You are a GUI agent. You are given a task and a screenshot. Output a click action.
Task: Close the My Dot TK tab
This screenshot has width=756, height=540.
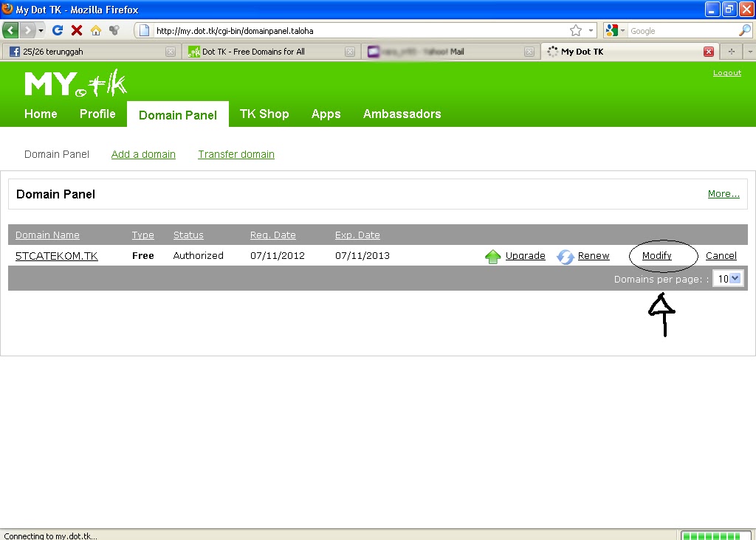click(708, 52)
